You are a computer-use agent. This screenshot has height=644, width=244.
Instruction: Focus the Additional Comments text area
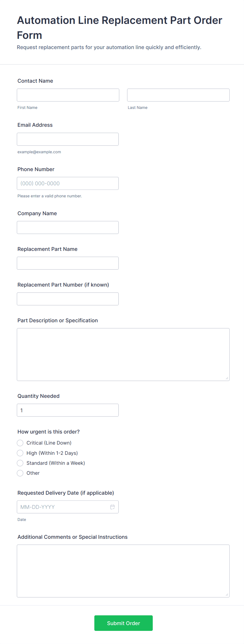123,571
